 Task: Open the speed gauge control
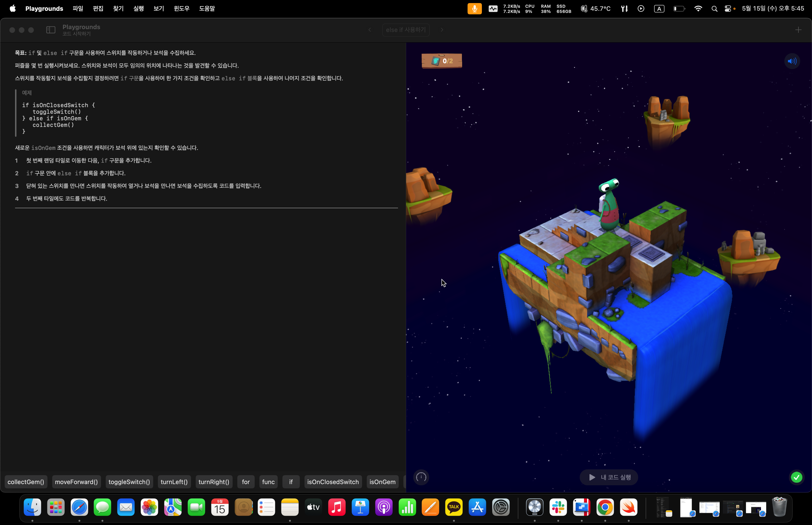(421, 477)
